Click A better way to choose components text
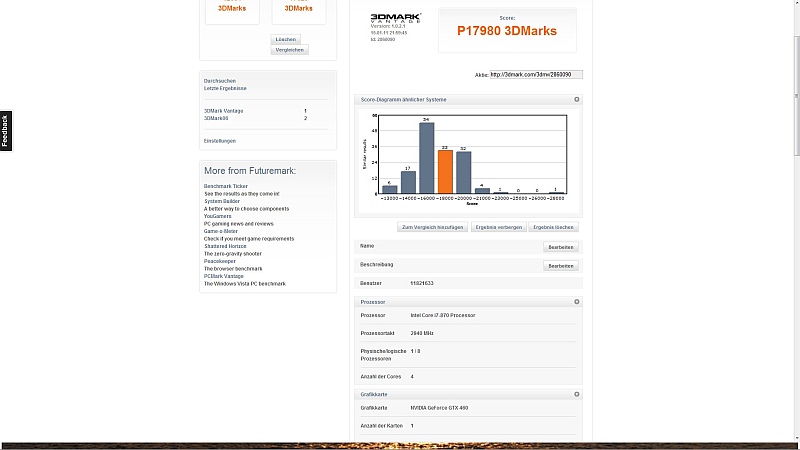Image resolution: width=800 pixels, height=450 pixels. point(246,209)
